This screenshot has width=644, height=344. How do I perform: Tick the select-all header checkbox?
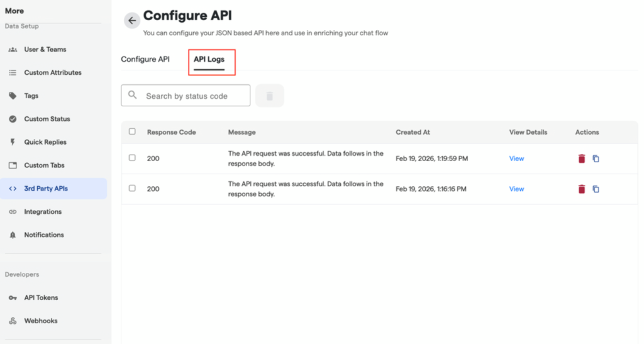click(x=132, y=131)
